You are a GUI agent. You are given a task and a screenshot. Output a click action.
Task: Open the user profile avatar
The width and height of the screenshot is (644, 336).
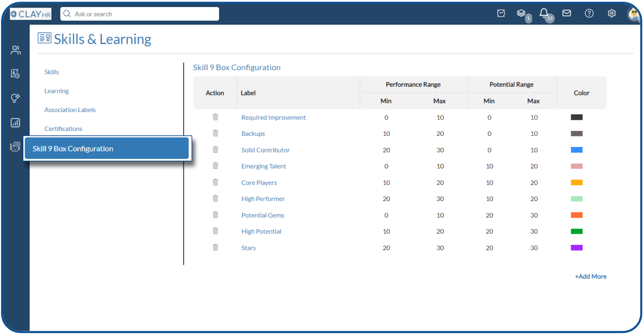pos(634,14)
